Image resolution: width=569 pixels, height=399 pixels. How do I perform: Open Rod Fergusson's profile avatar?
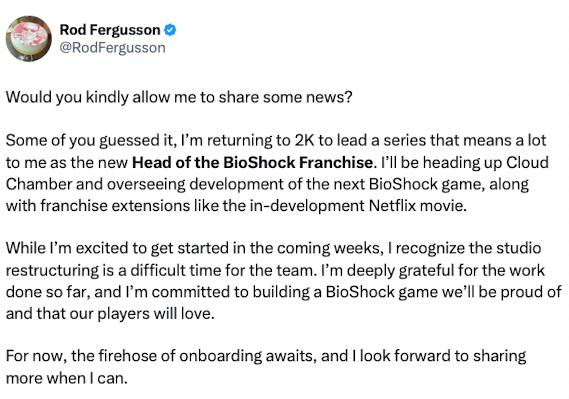29,38
